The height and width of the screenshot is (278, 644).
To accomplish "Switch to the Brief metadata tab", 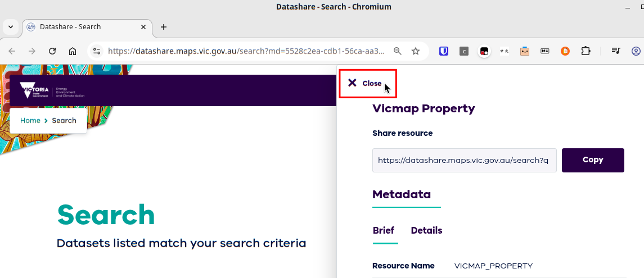I will coord(384,230).
